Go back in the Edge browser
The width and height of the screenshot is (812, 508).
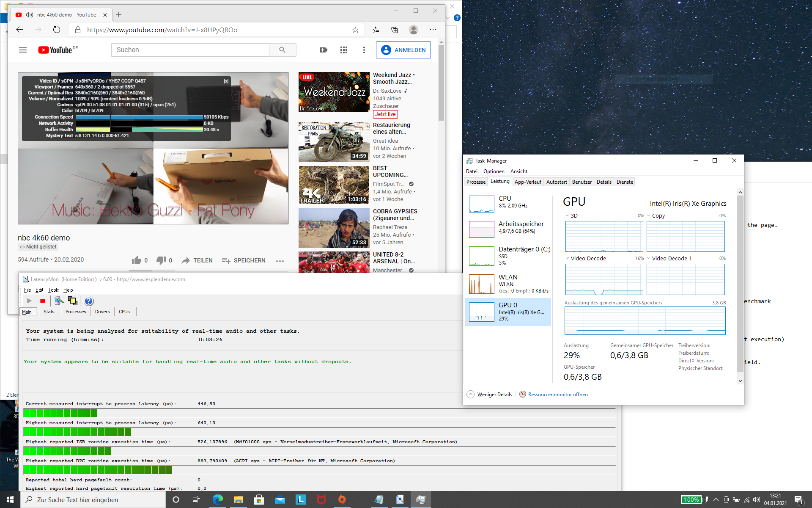[19, 30]
